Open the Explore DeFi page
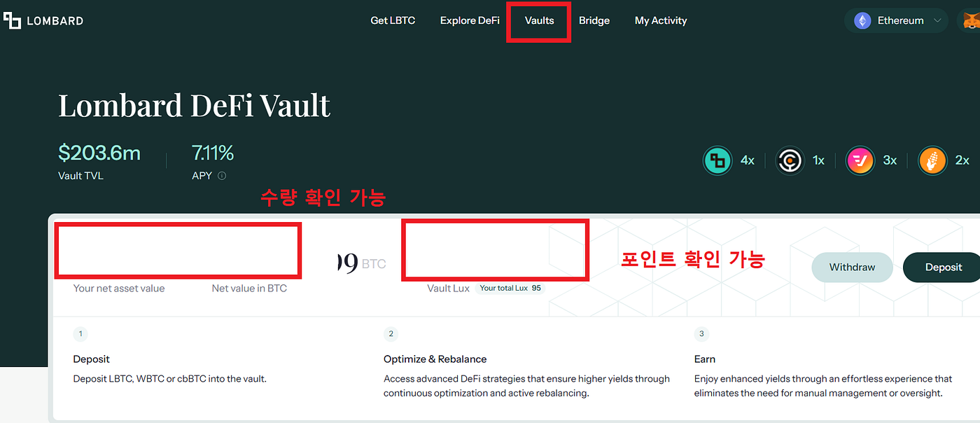980x423 pixels. [470, 20]
